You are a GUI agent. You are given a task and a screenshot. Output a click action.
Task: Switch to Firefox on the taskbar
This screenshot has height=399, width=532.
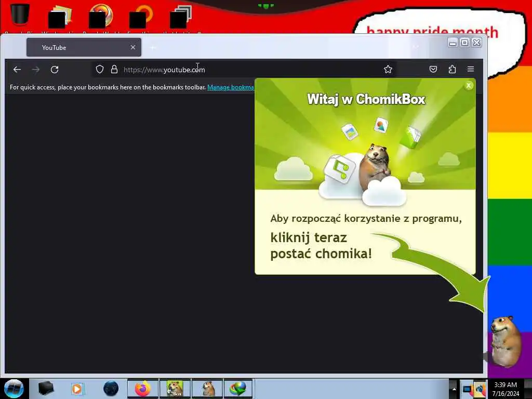tap(143, 389)
